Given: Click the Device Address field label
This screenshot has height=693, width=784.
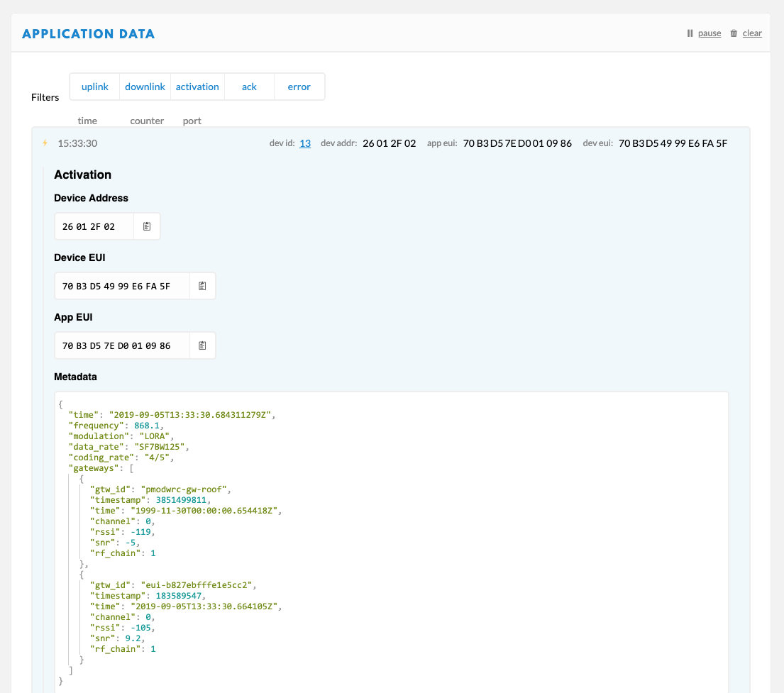Looking at the screenshot, I should tap(91, 198).
